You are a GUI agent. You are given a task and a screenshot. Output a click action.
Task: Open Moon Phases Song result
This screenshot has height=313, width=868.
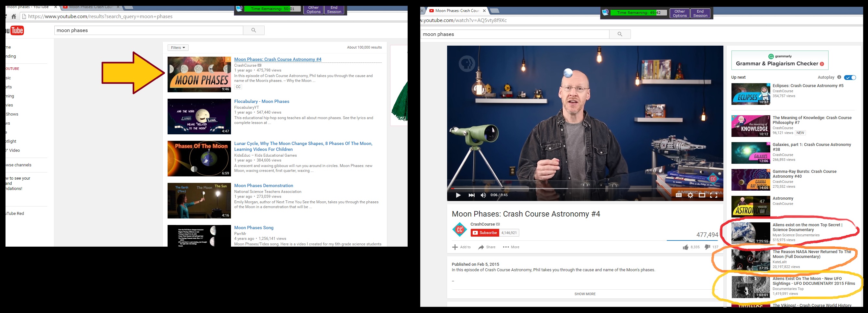254,228
